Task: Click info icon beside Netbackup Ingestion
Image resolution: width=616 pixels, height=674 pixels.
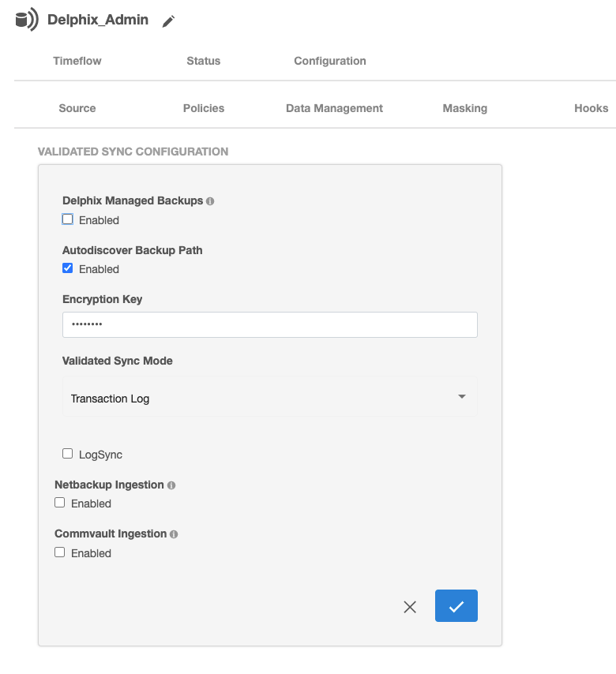Action: pos(171,485)
